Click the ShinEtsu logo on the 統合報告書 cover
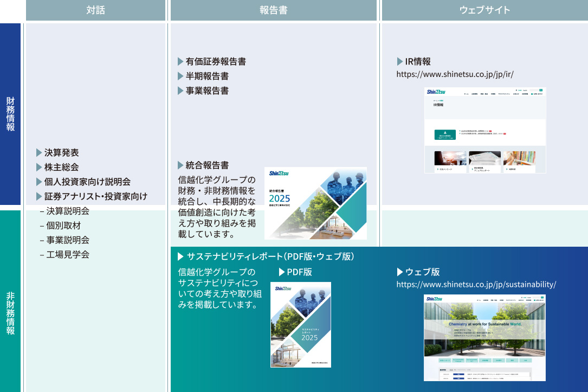This screenshot has width=588, height=392. (279, 173)
